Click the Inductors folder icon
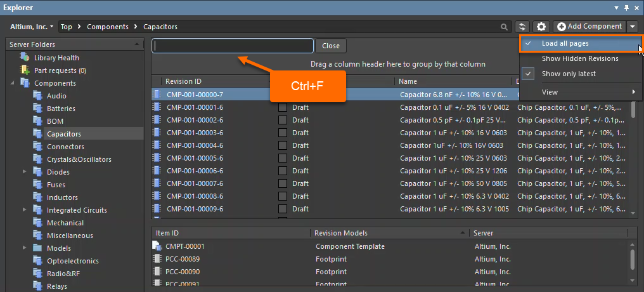Image resolution: width=644 pixels, height=292 pixels. pos(38,197)
